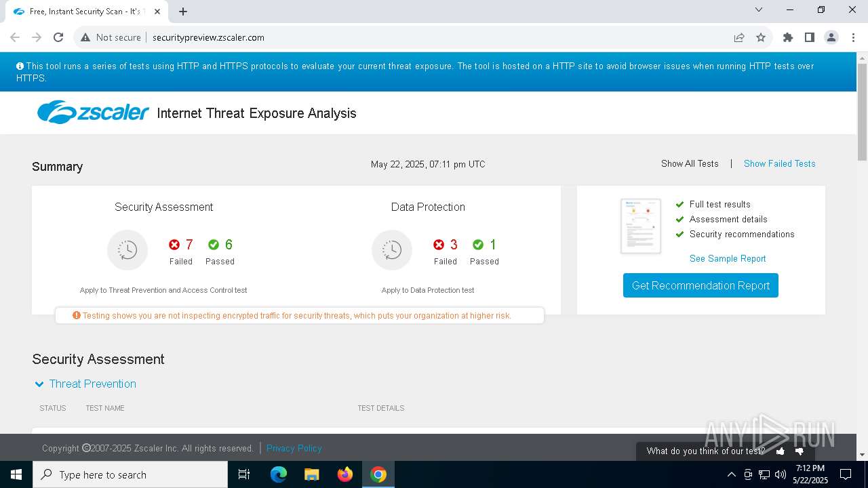Toggle the browser side panel icon
The height and width of the screenshot is (488, 868).
810,37
